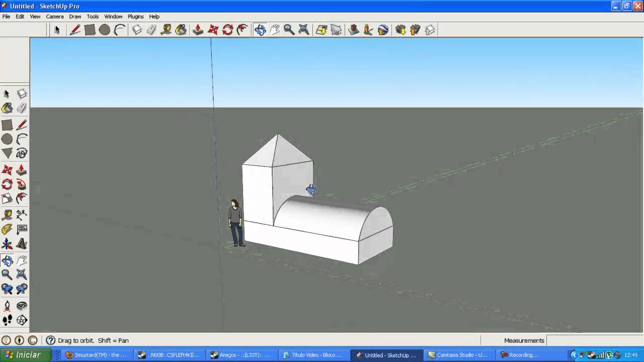Screen dimensions: 644x362
Task: Select the Rectangle tool in the left palette
Action: coord(7,125)
